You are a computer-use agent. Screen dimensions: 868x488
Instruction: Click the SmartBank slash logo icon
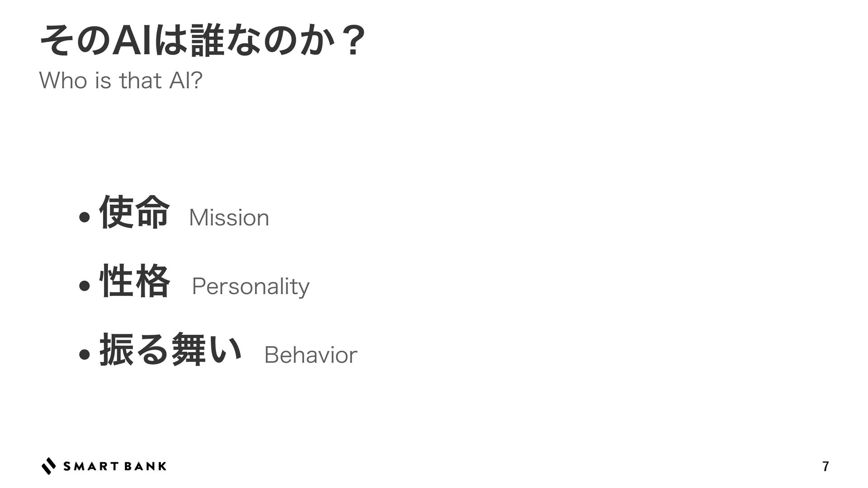pos(49,466)
